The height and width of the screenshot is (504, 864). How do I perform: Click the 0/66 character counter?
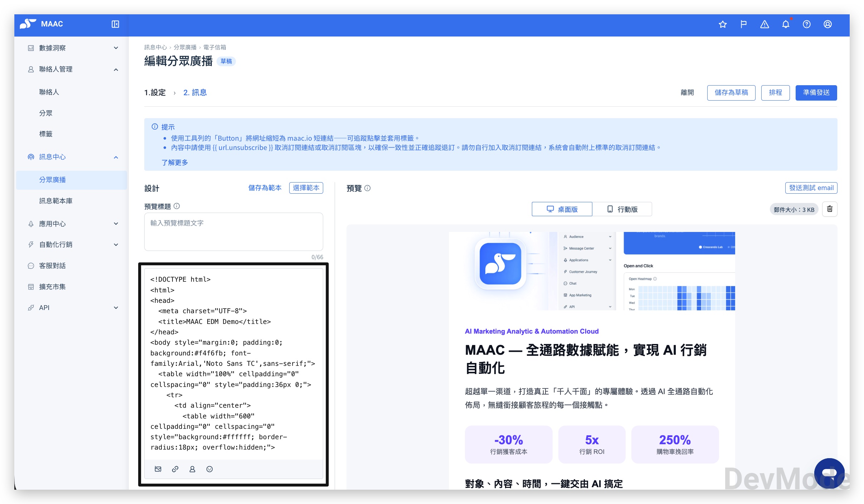[x=317, y=257]
